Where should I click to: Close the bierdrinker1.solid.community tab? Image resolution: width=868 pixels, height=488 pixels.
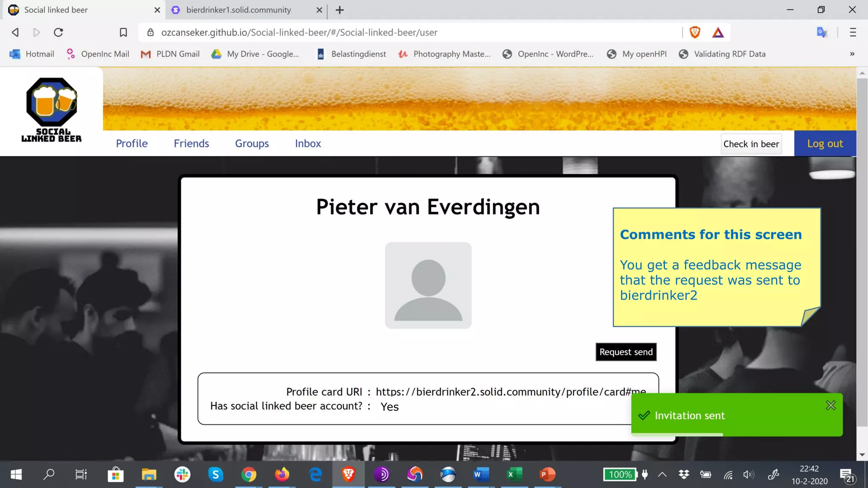point(319,10)
